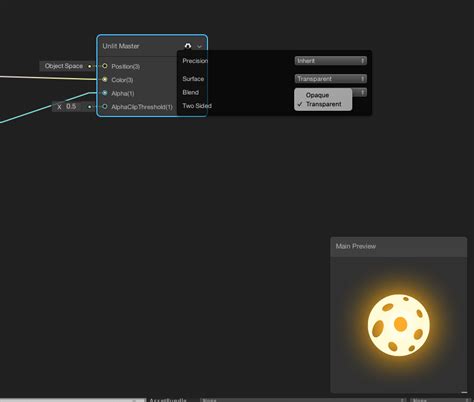
Task: Click the Position(3) input port
Action: (105, 66)
